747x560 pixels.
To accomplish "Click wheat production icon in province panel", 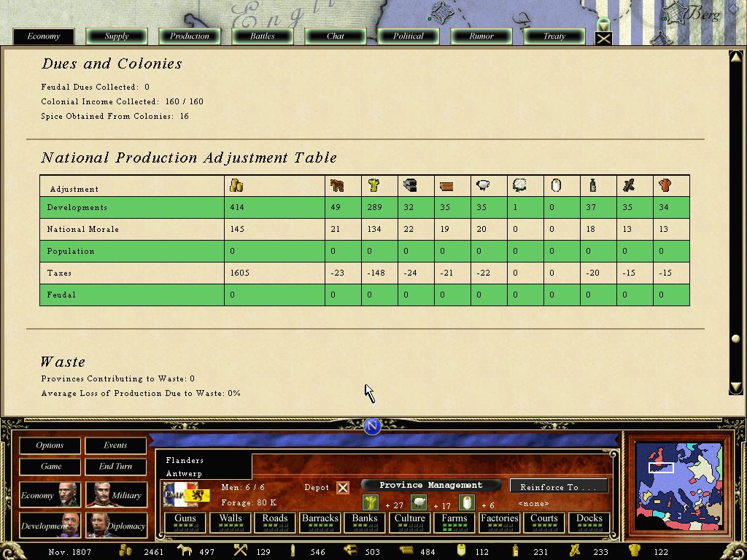I will coord(371,502).
